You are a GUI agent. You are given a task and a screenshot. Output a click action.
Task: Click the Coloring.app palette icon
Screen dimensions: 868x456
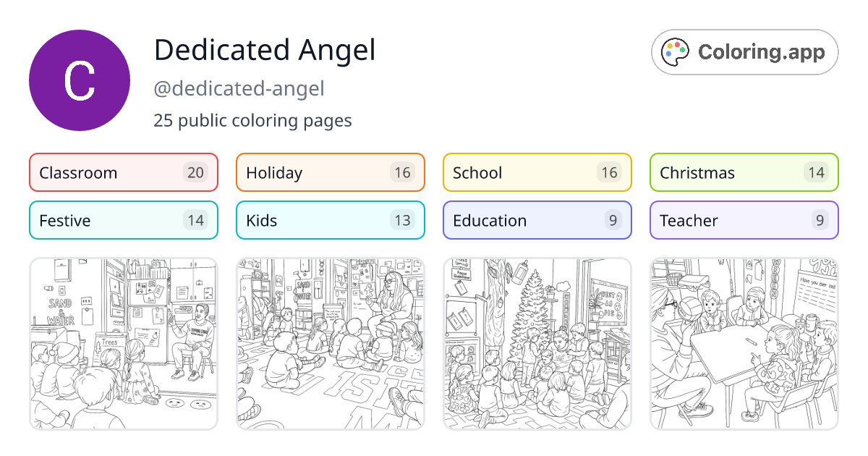[x=675, y=52]
